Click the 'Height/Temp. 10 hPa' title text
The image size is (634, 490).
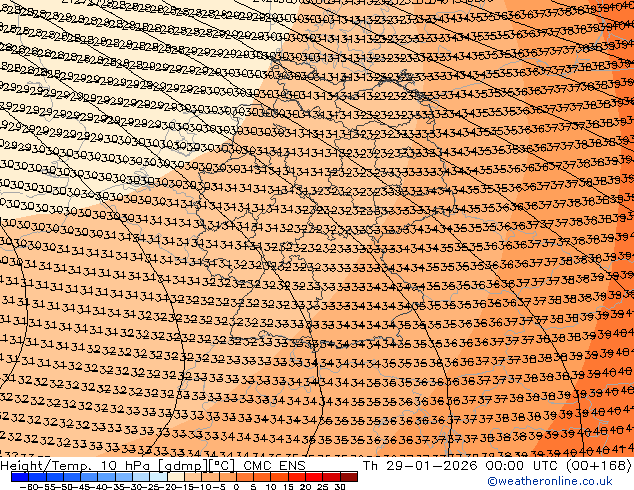(75, 466)
